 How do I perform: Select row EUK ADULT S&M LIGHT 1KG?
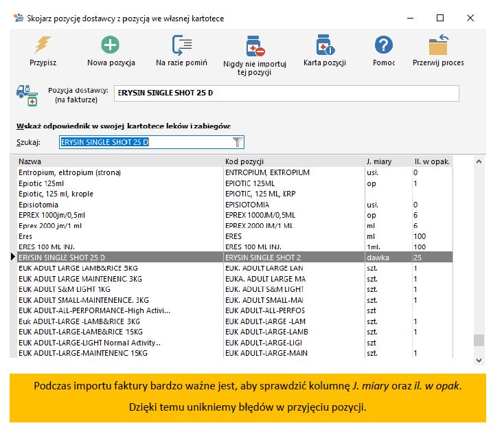pos(235,289)
